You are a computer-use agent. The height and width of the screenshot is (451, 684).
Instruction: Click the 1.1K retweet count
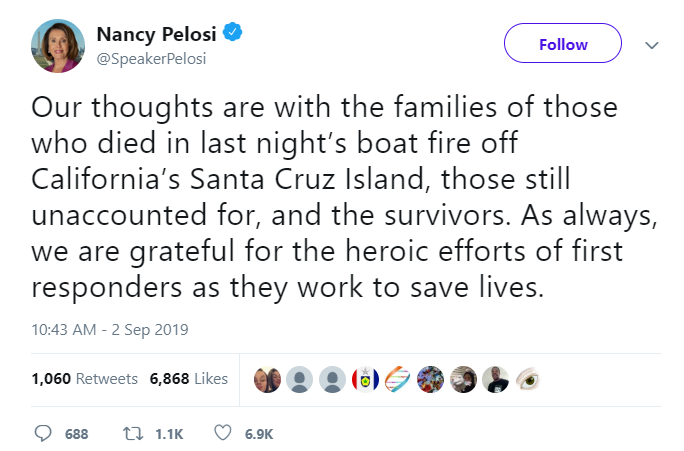[x=166, y=434]
